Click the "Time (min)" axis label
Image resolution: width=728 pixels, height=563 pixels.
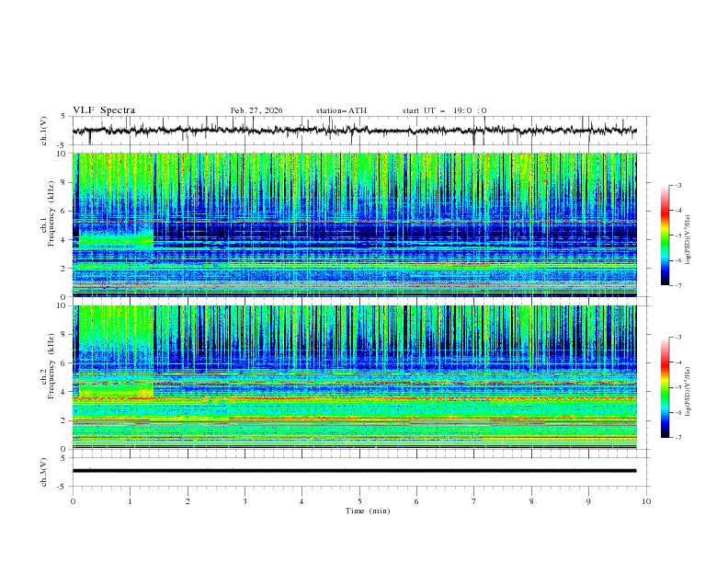pos(368,511)
